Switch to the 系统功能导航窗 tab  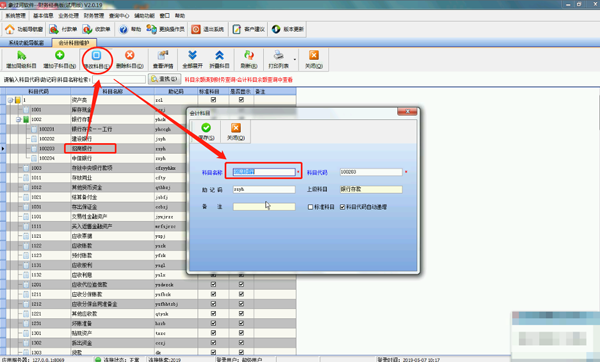pyautogui.click(x=26, y=42)
